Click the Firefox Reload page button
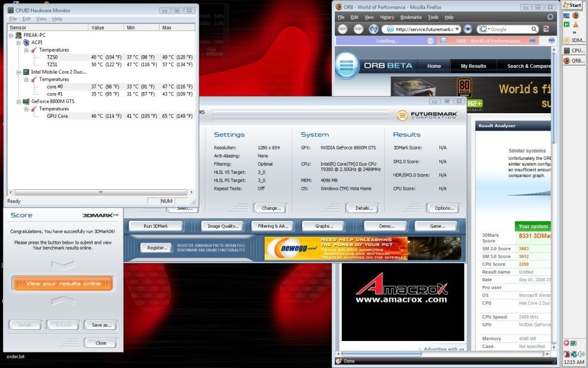Screen dimensions: 588x368 pyautogui.click(x=373, y=29)
